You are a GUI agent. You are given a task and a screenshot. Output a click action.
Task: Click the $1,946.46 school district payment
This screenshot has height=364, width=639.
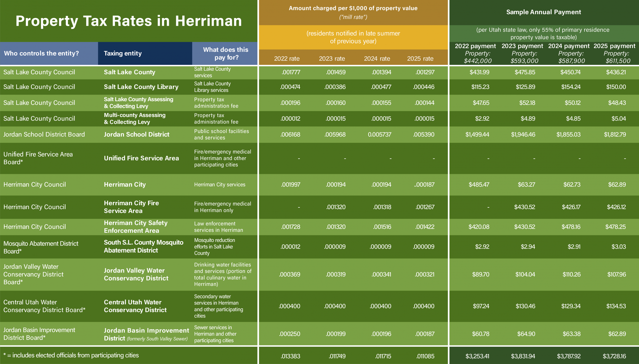coord(523,135)
